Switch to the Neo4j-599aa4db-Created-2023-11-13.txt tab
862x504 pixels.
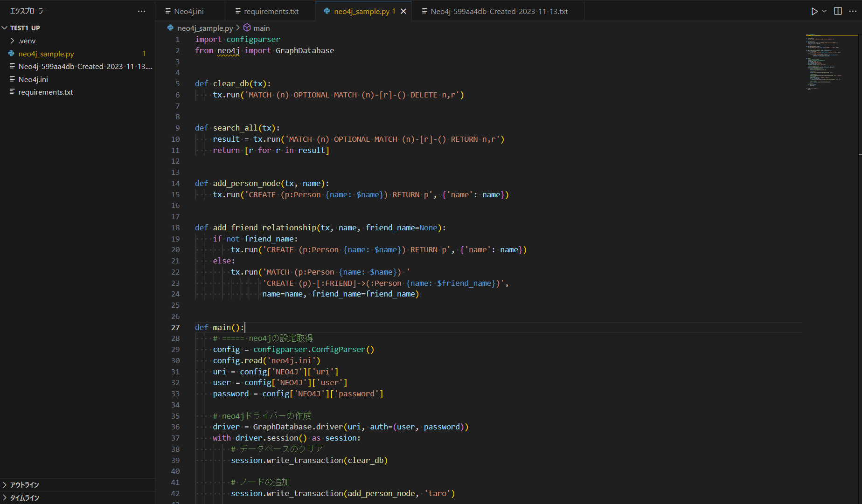pyautogui.click(x=498, y=11)
